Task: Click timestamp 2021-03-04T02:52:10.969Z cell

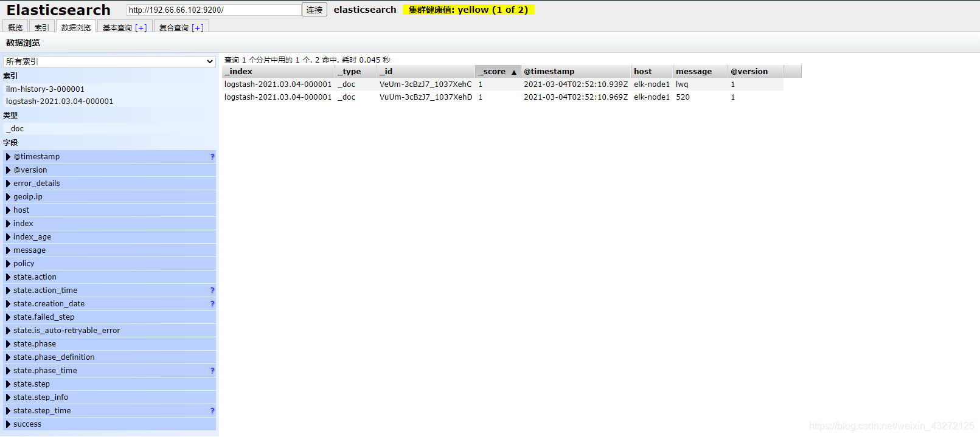Action: 575,97
